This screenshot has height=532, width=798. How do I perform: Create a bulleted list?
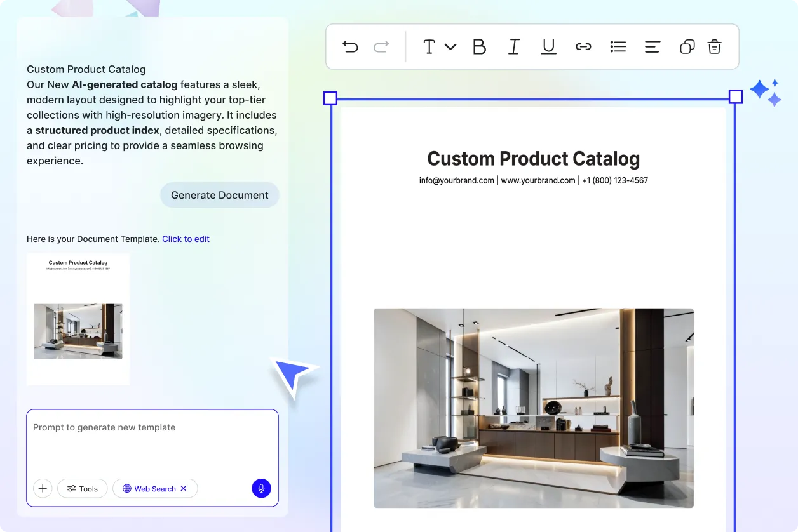point(618,46)
